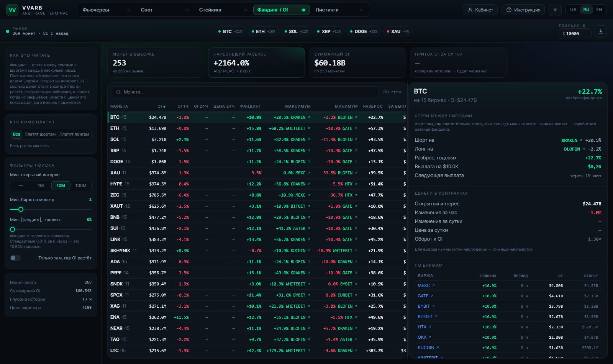Open the Кабинет user account
This screenshot has width=613, height=364.
(x=480, y=10)
